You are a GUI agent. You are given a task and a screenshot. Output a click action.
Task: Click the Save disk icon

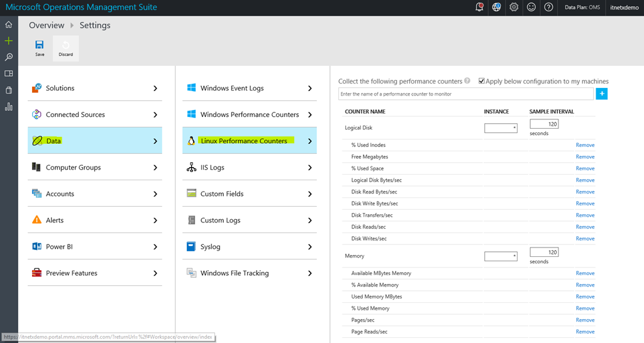pyautogui.click(x=40, y=45)
